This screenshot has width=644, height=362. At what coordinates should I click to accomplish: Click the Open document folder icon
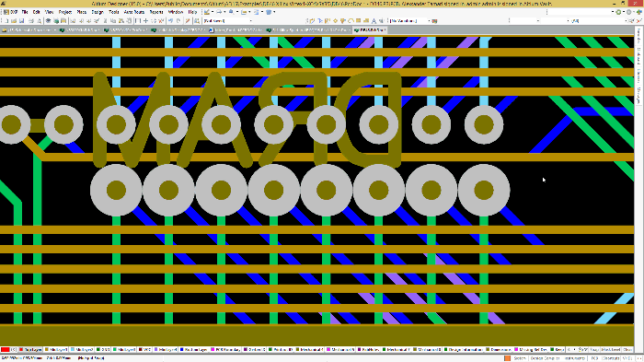(x=14, y=20)
